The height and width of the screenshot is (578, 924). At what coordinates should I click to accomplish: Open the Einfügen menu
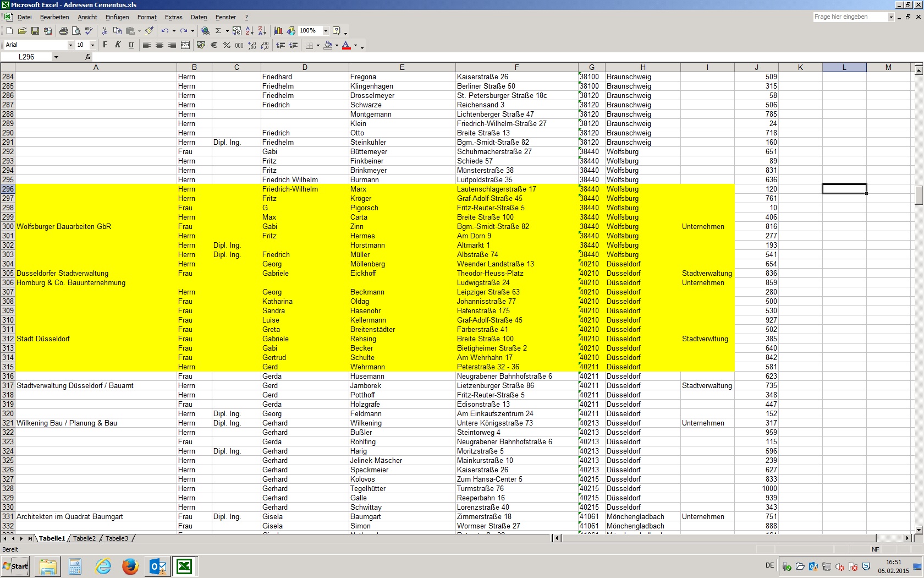click(x=117, y=17)
